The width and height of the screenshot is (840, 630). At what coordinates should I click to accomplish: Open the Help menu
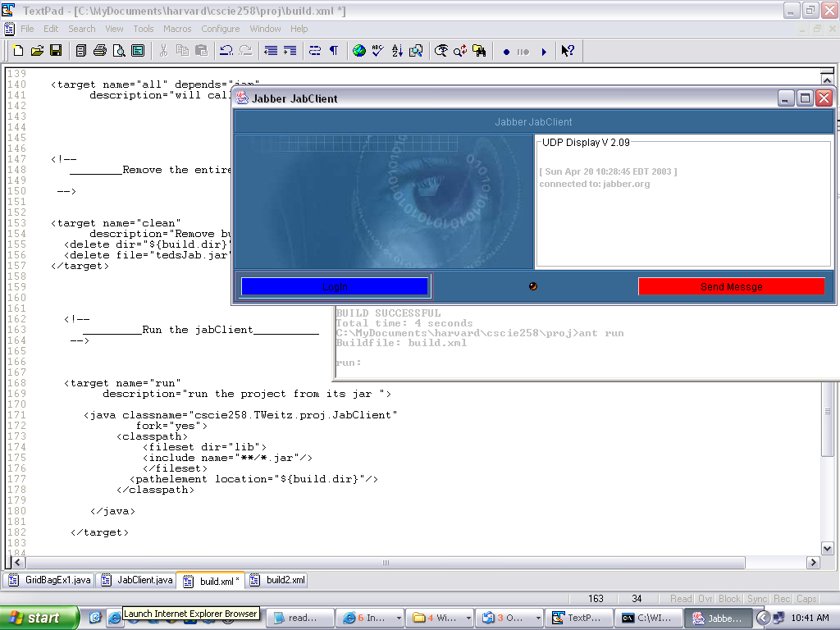[299, 29]
